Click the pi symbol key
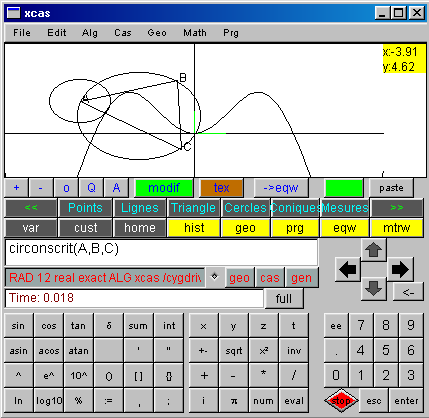The image size is (429, 418). (x=234, y=400)
